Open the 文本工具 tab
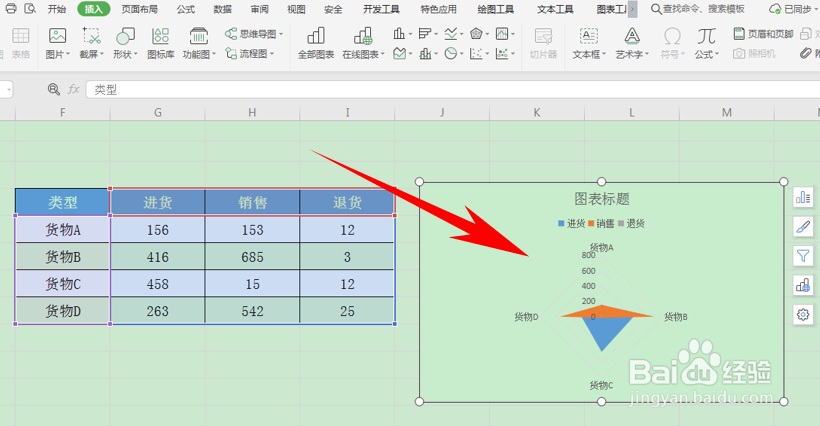This screenshot has height=426, width=820. coord(555,9)
